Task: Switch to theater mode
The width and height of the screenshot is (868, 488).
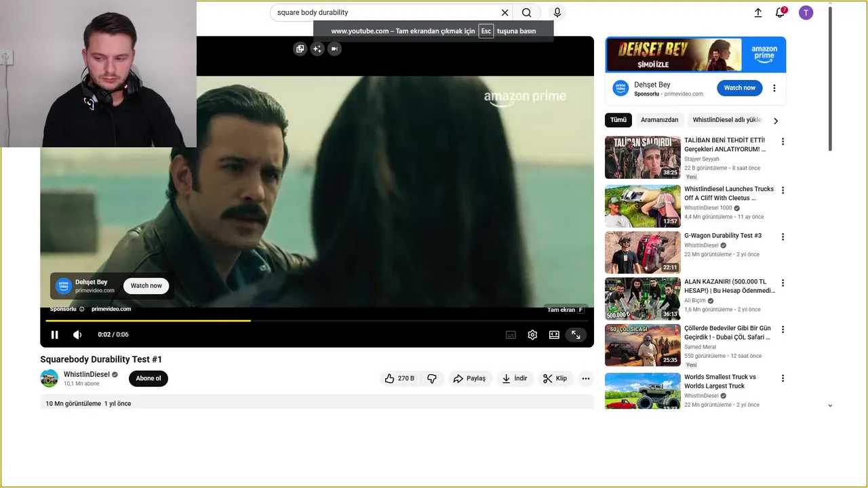Action: pyautogui.click(x=554, y=335)
